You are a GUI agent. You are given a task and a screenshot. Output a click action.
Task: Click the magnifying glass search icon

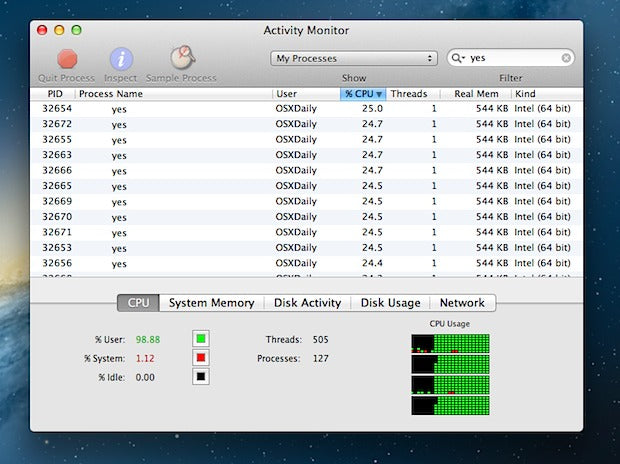point(458,59)
